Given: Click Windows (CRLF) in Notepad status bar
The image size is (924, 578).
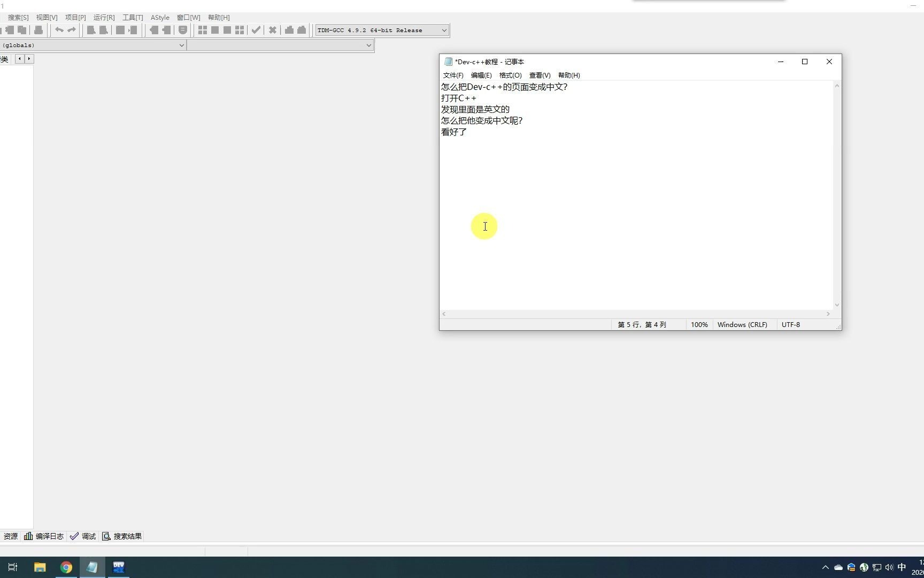Looking at the screenshot, I should click(x=742, y=325).
